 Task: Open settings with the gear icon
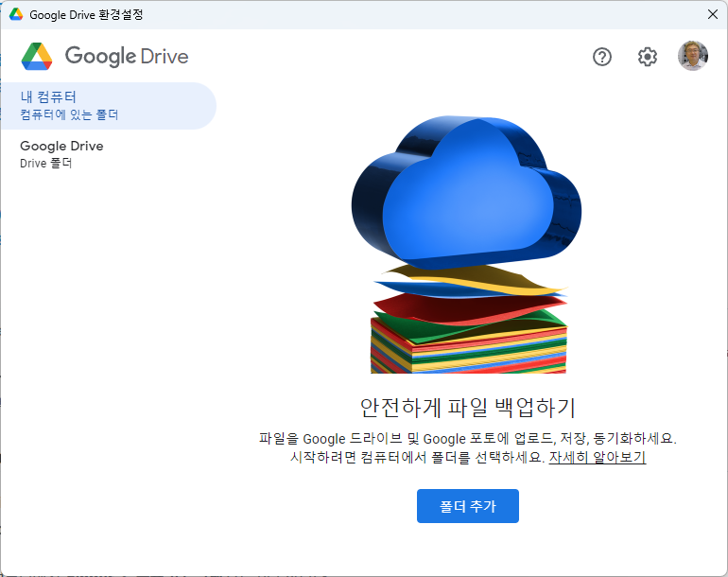click(647, 57)
